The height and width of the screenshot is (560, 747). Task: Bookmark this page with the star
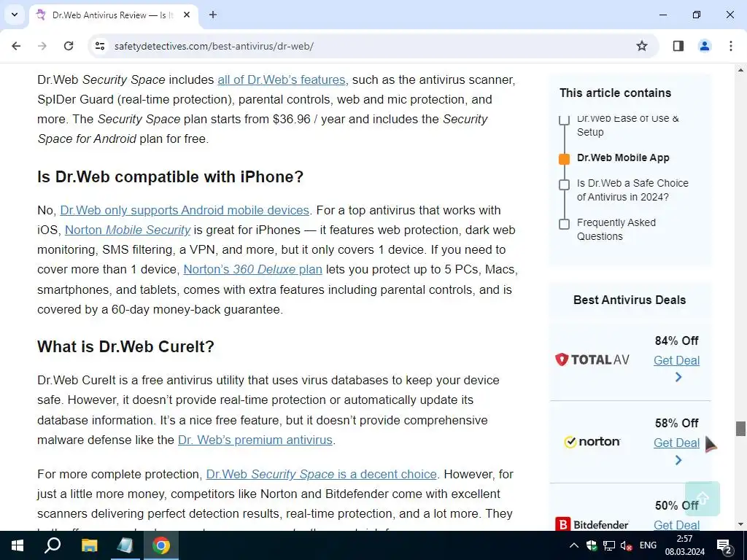[642, 46]
